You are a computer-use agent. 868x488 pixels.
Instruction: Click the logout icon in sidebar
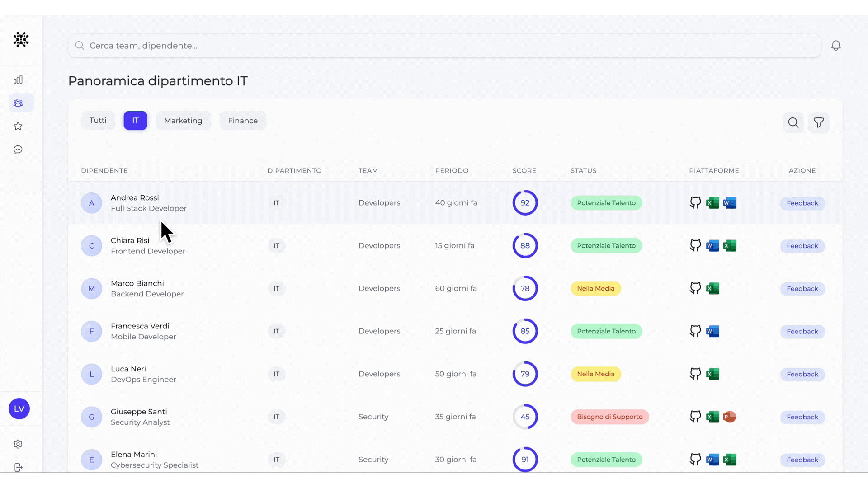[x=18, y=467]
